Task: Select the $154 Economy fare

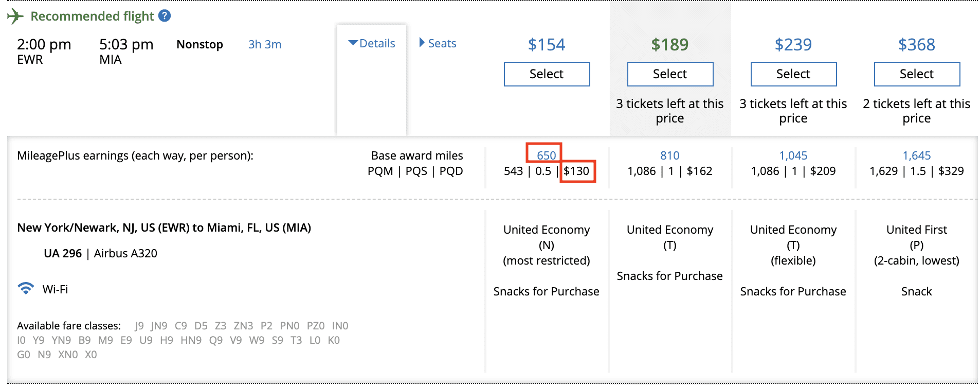Action: point(546,74)
